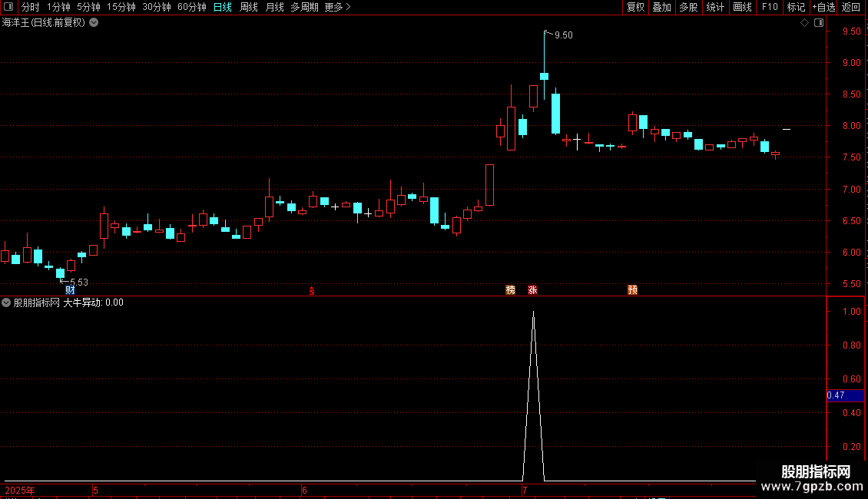Click the 海洋王(日线.前复权) chart title

44,23
